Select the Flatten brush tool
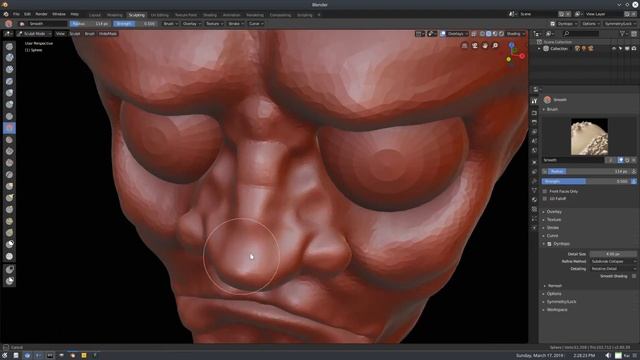 coord(9,140)
